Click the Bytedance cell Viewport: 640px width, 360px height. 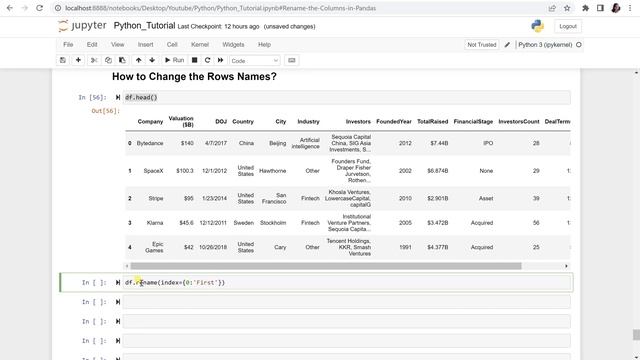pyautogui.click(x=150, y=143)
